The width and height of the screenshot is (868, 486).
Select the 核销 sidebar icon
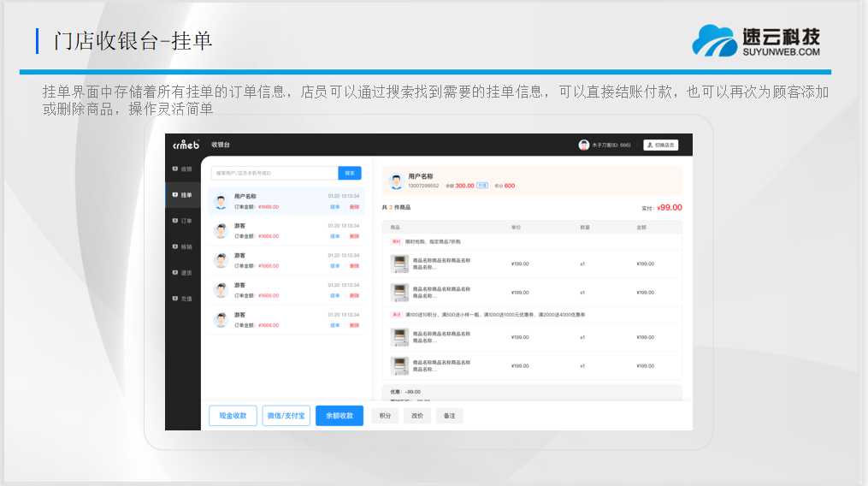175,246
